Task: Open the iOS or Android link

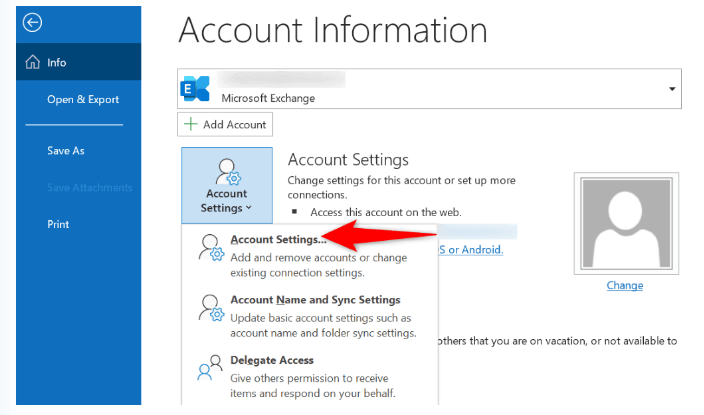Action: [470, 250]
